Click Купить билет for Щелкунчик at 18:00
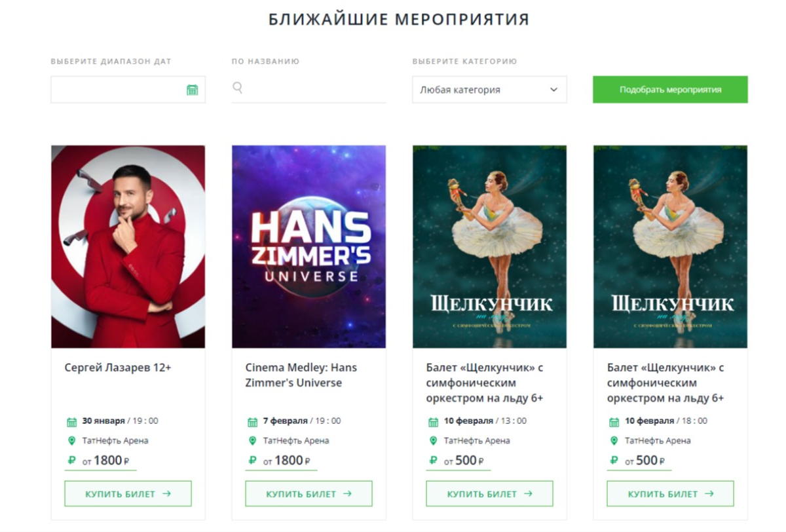The image size is (786, 532). (x=670, y=494)
